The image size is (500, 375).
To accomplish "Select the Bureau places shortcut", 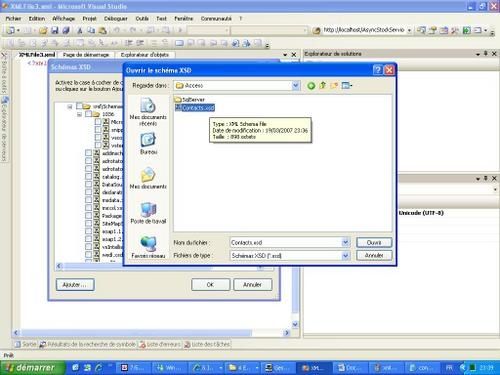I will [148, 144].
